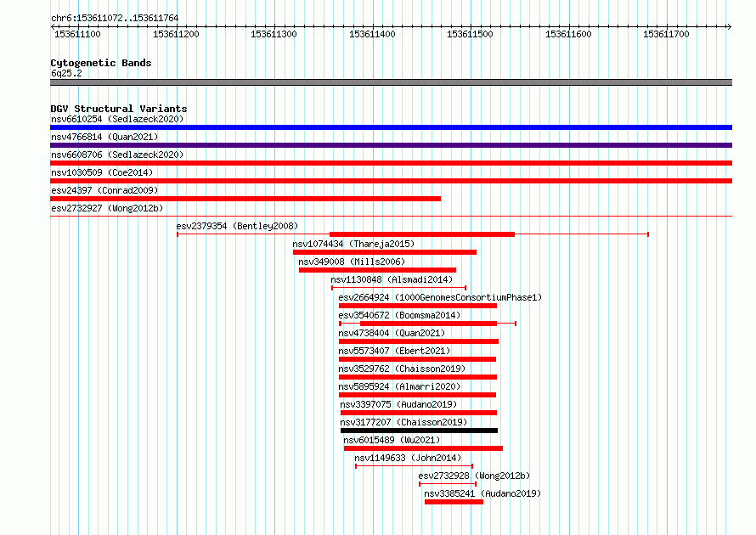Open the nsv5895924 (Almarri2020) label
The width and height of the screenshot is (756, 535).
(399, 386)
